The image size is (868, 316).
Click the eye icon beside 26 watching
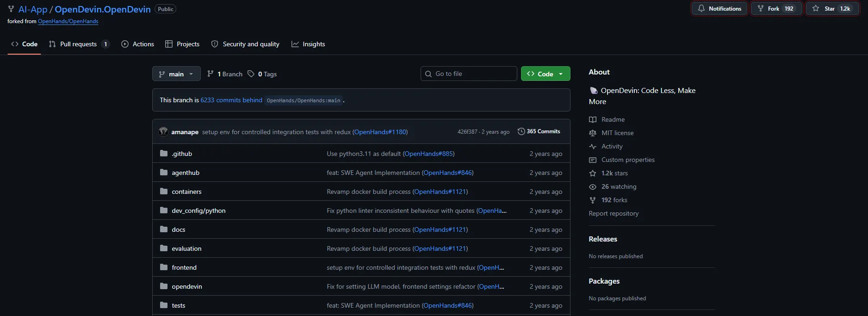(593, 186)
